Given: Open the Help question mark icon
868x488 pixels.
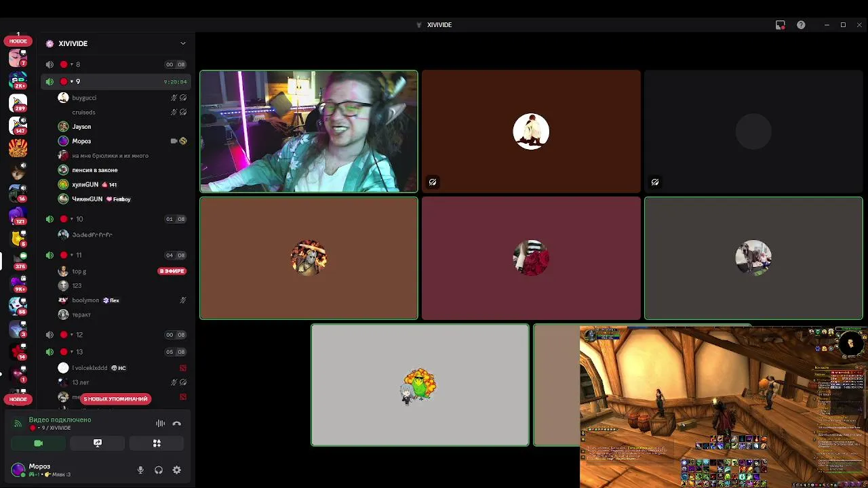Looking at the screenshot, I should point(801,25).
